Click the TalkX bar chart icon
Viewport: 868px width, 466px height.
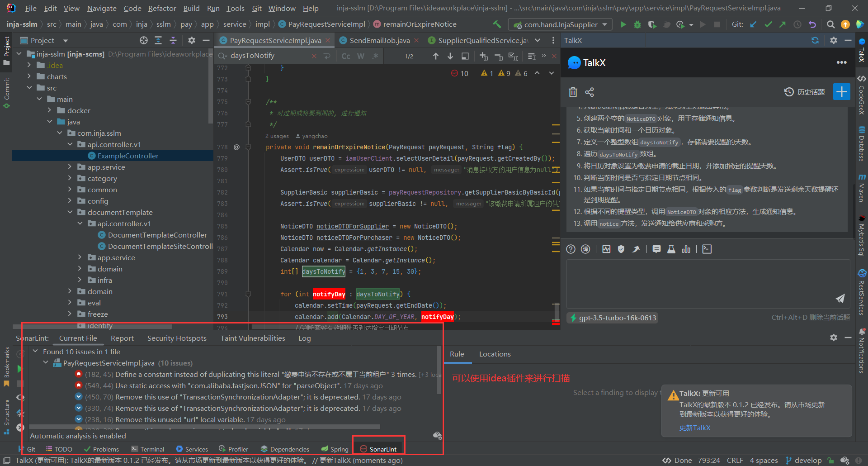[686, 249]
